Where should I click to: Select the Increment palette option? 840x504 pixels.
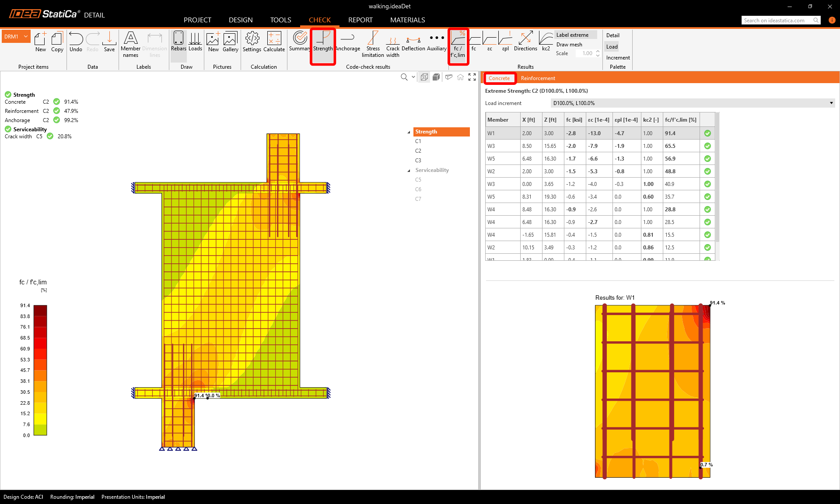pos(618,58)
